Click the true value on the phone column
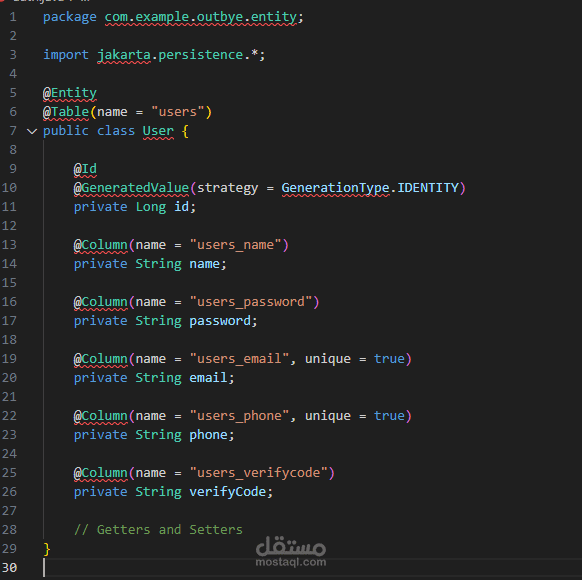The image size is (582, 580). pos(389,416)
